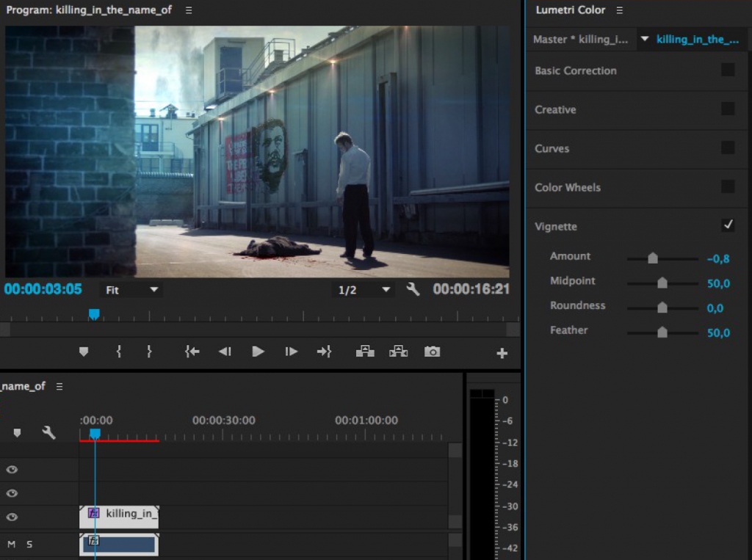The width and height of the screenshot is (752, 560).
Task: Click current timecode 00:00:03:05
Action: [43, 289]
